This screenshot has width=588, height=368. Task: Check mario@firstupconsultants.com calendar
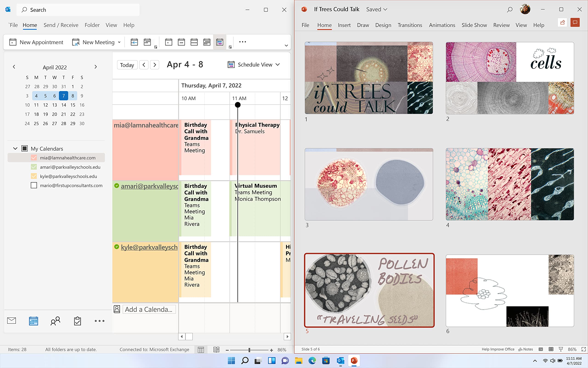point(34,185)
